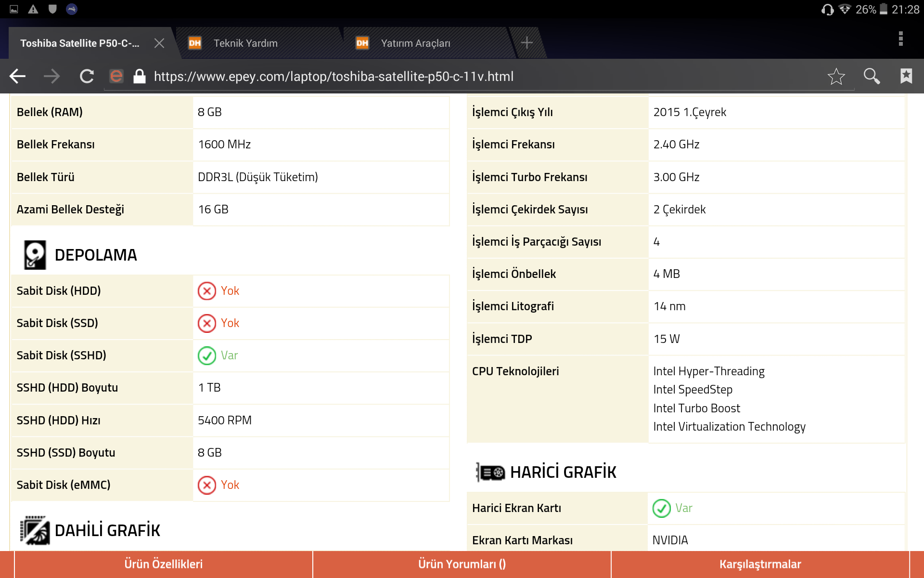Tap the shield icon in status bar
The image size is (924, 578).
(x=52, y=9)
